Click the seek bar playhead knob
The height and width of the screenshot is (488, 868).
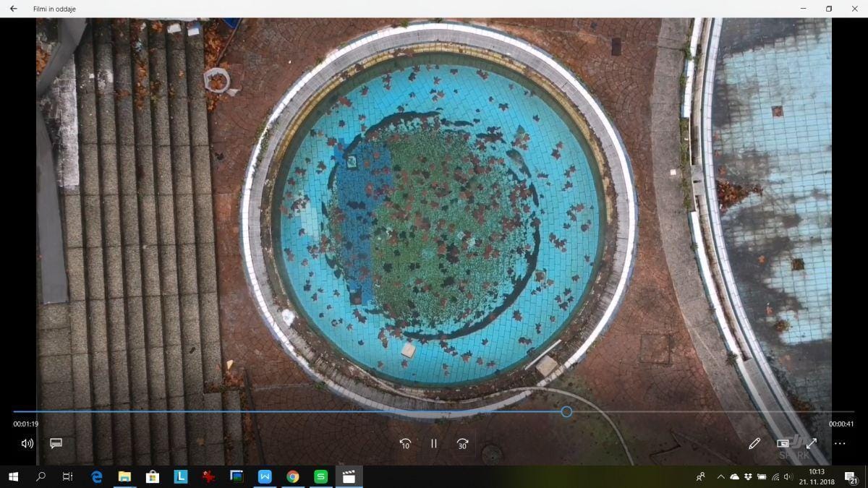(x=566, y=411)
